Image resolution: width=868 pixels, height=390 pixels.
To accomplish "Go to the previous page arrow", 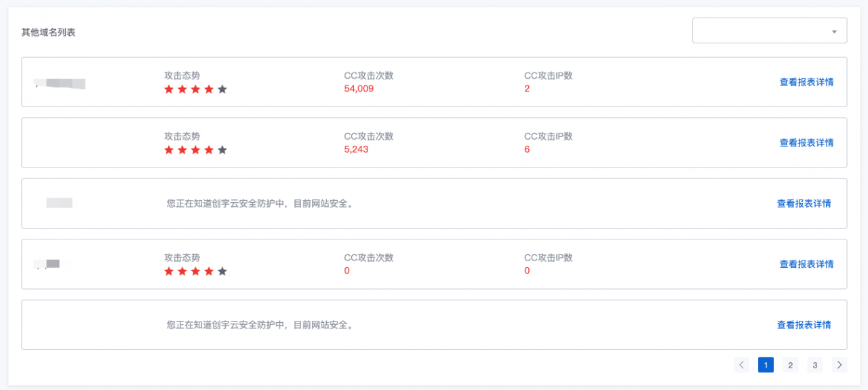I will [741, 365].
